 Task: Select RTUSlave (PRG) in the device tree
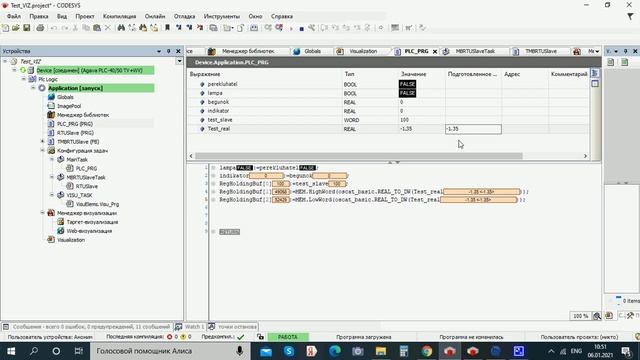(x=75, y=133)
